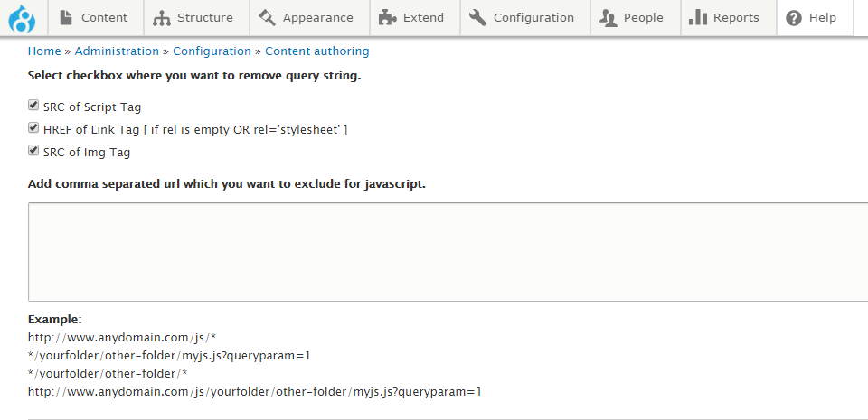Image resolution: width=868 pixels, height=420 pixels.
Task: Select the Appearance menu label
Action: [317, 18]
